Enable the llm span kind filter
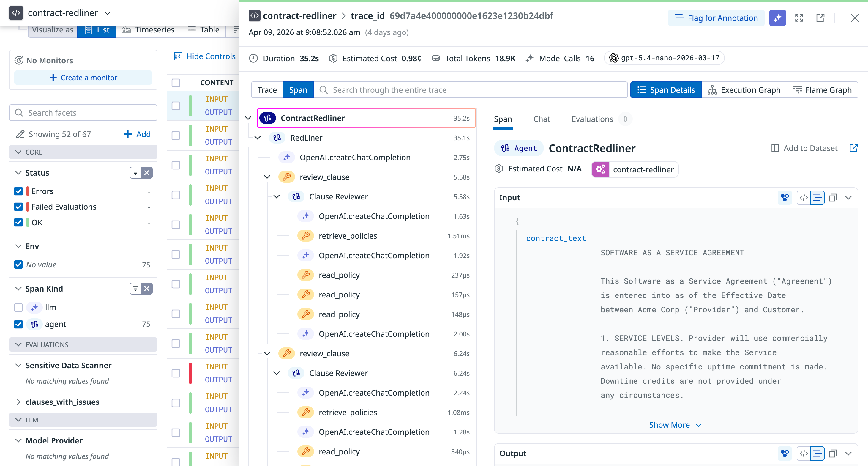This screenshot has width=868, height=466. (18, 307)
